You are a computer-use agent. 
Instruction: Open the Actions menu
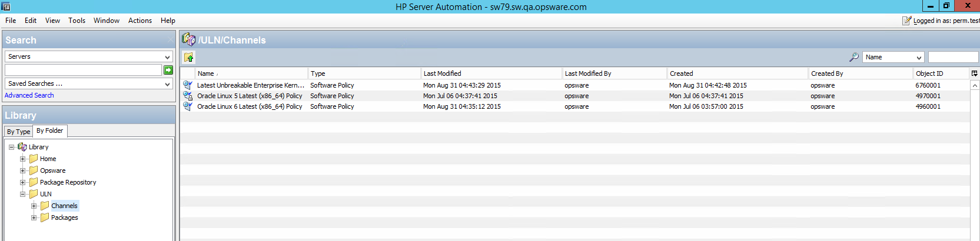point(139,21)
